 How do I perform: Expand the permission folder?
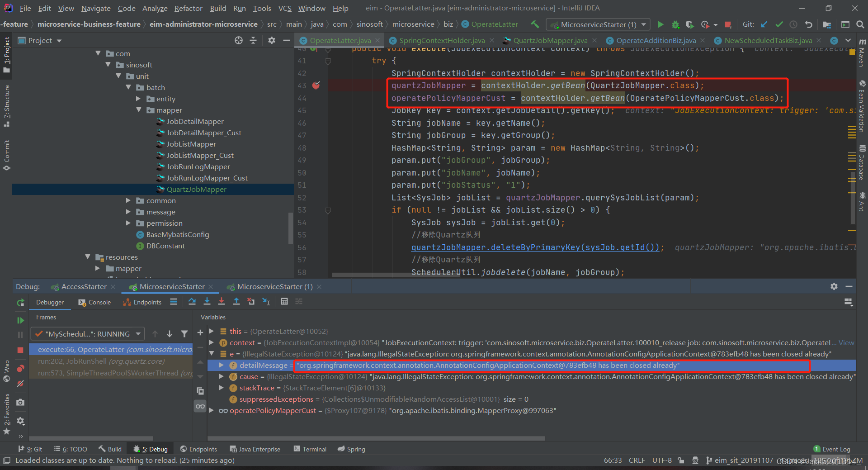click(x=128, y=223)
